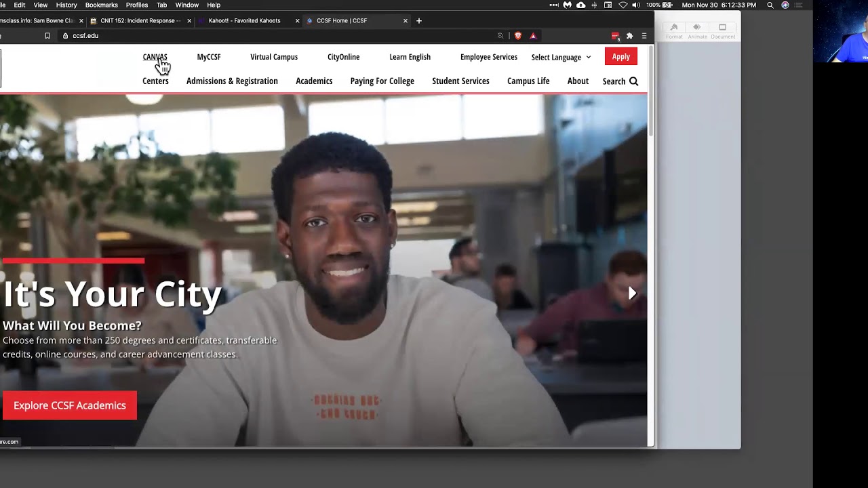868x488 pixels.
Task: Go to Virtual Campus
Action: point(274,57)
